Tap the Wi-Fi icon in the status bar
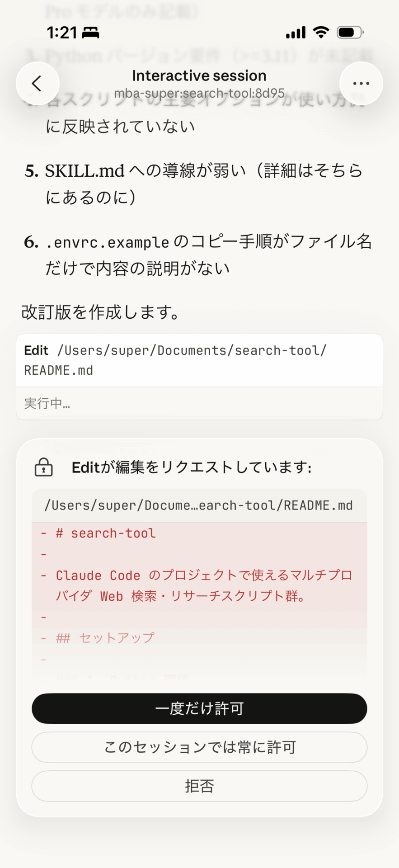Screen dimensions: 399x868 coord(321,32)
